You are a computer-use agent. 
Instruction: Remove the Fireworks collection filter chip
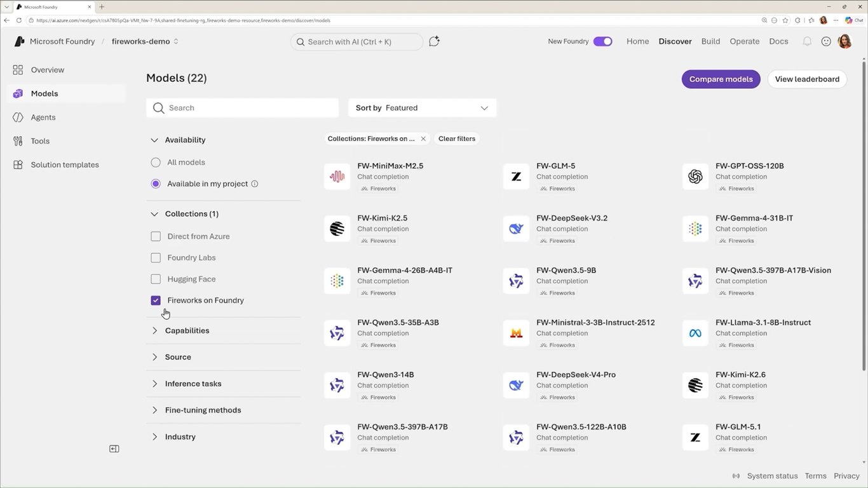pos(423,139)
